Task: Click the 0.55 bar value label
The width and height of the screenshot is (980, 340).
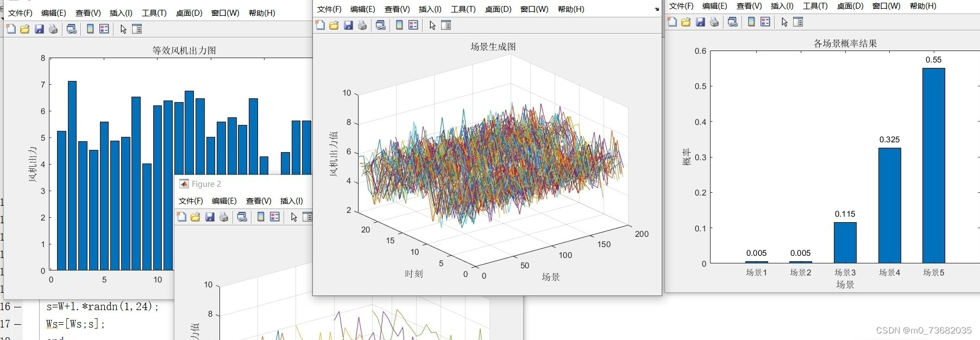Action: 933,60
